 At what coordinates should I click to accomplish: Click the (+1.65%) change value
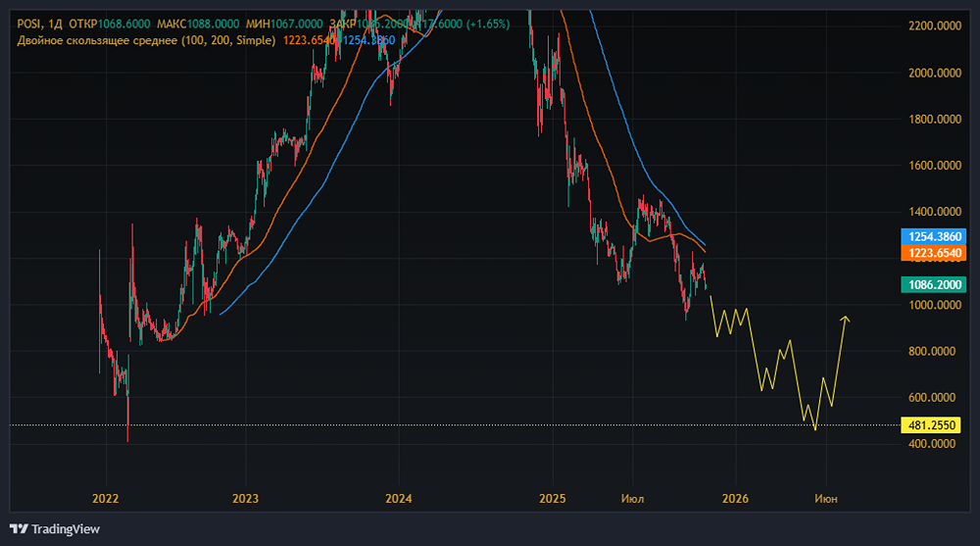click(x=488, y=24)
